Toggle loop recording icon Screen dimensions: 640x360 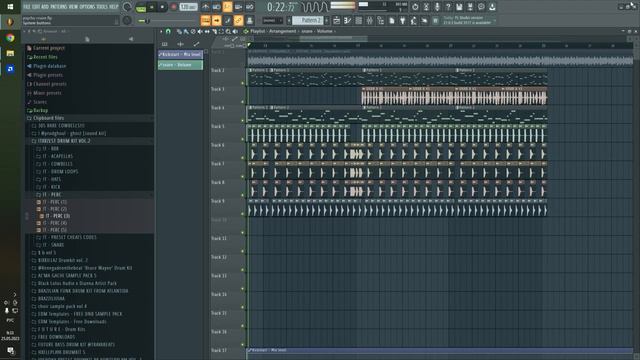pos(249,7)
